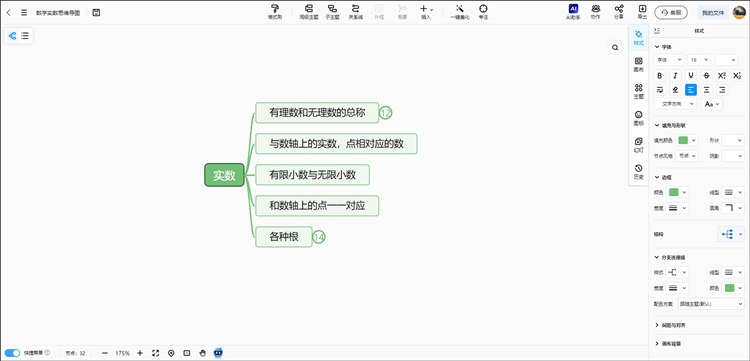This screenshot has height=361, width=750.
Task: Open the hamburger menu
Action: tap(24, 12)
